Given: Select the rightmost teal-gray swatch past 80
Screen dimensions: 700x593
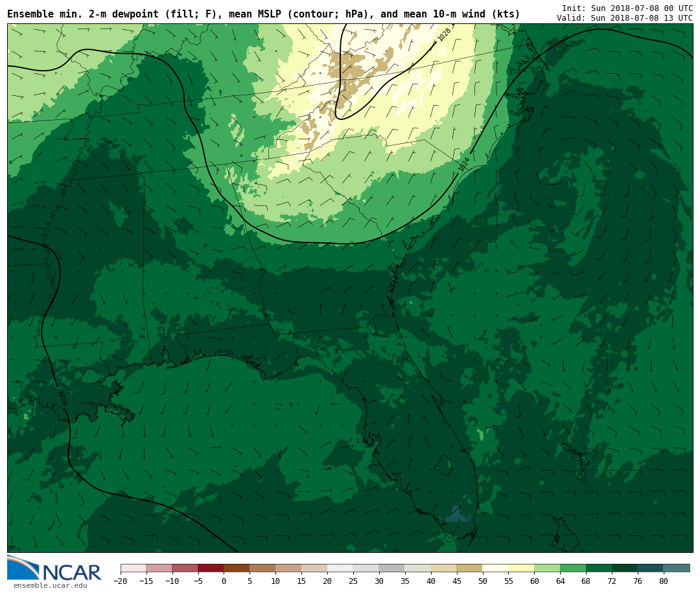Looking at the screenshot, I should [x=677, y=568].
